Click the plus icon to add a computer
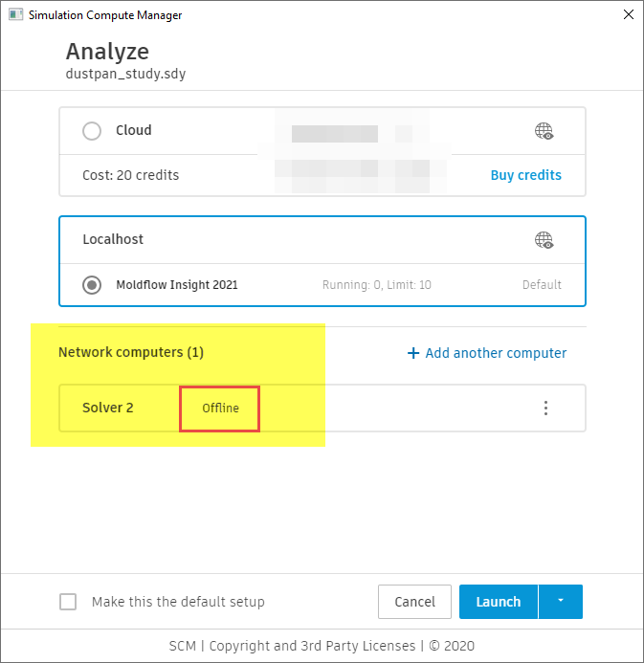Image resolution: width=644 pixels, height=663 pixels. click(x=413, y=353)
